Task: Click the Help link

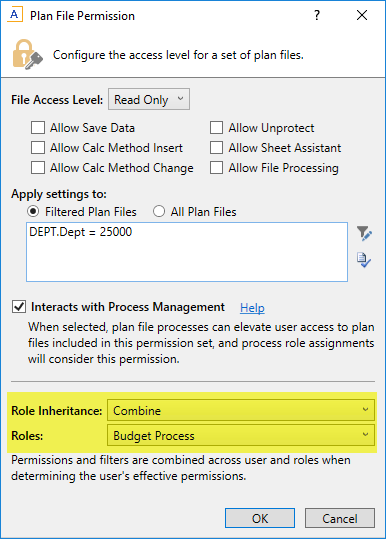Action: pyautogui.click(x=252, y=308)
